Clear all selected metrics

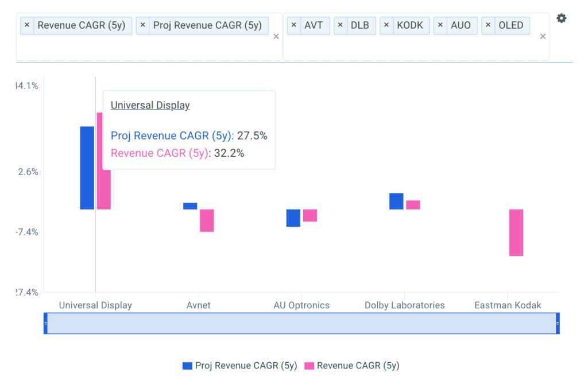coord(276,37)
